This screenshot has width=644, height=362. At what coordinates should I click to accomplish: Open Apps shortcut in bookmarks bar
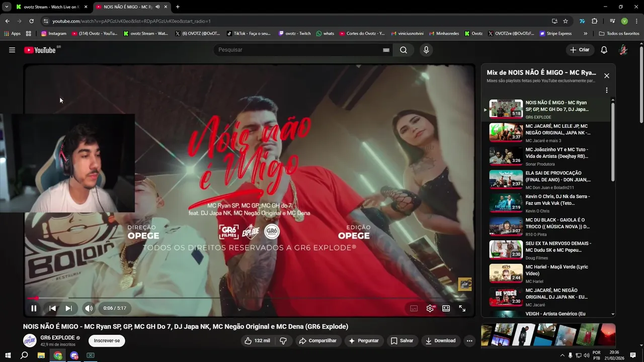coord(12,34)
